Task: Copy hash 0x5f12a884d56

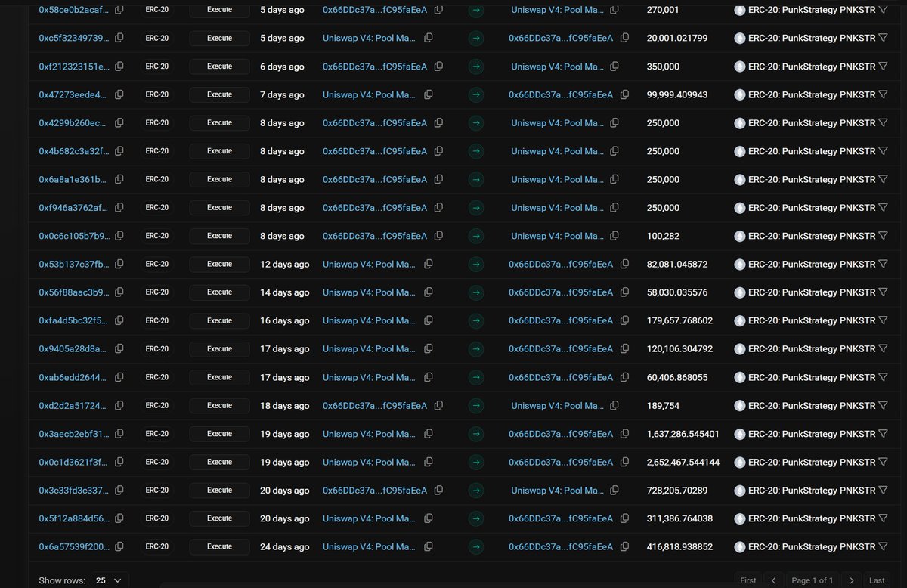Action: 119,518
